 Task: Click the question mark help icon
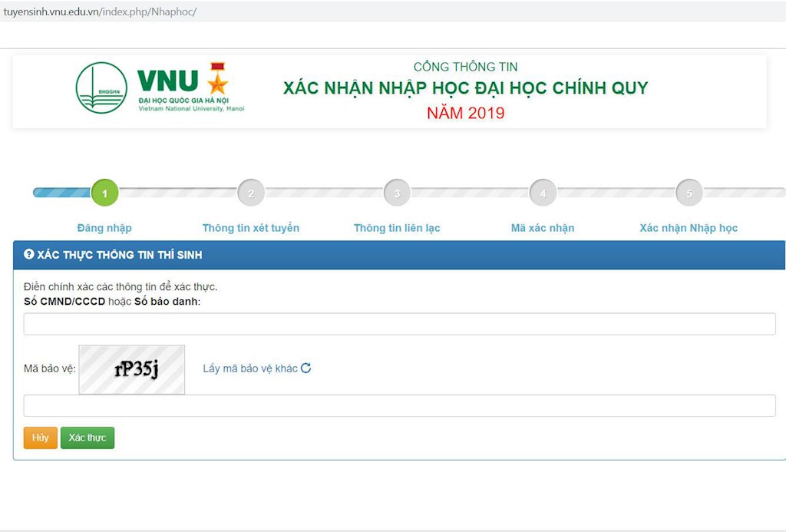click(29, 255)
